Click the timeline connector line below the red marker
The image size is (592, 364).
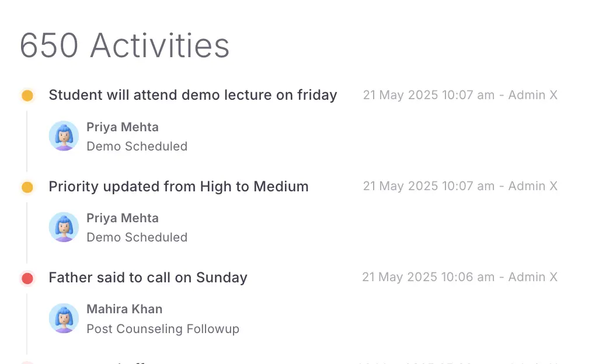[27, 321]
